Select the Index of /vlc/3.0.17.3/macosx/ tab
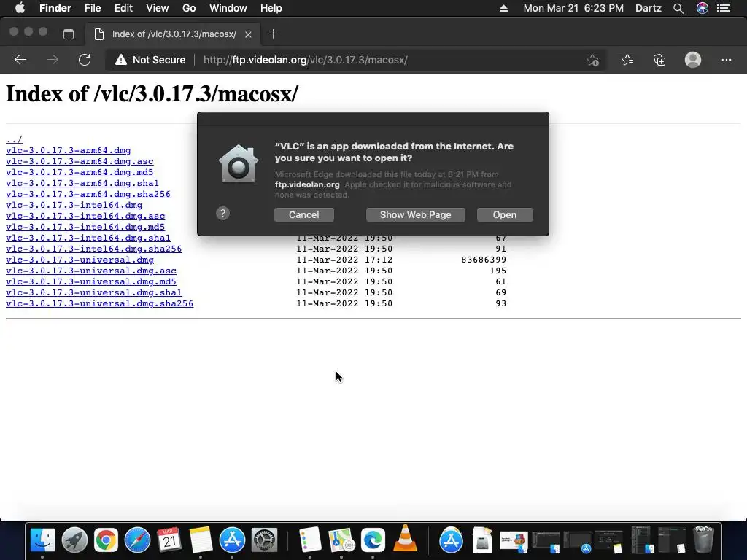747x560 pixels. tap(172, 34)
